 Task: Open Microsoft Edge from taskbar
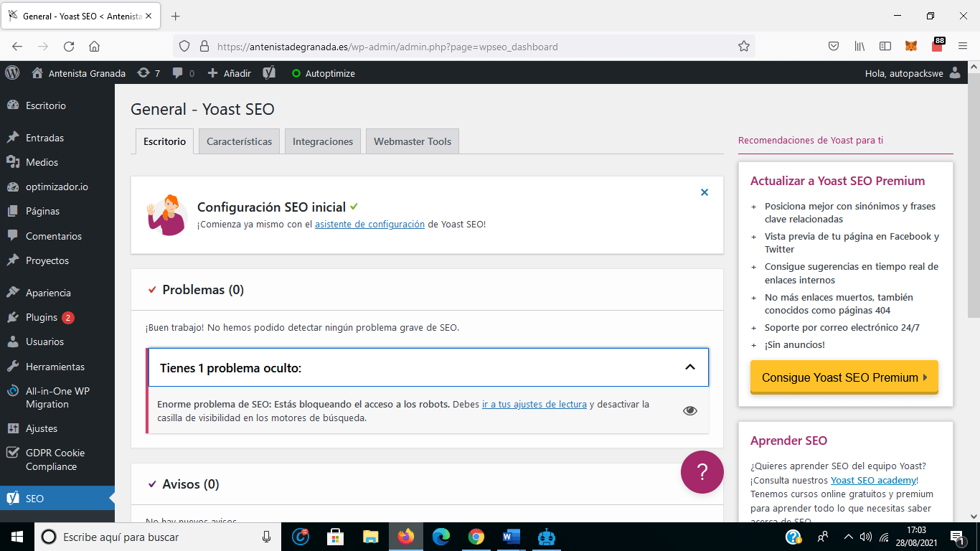(x=440, y=537)
